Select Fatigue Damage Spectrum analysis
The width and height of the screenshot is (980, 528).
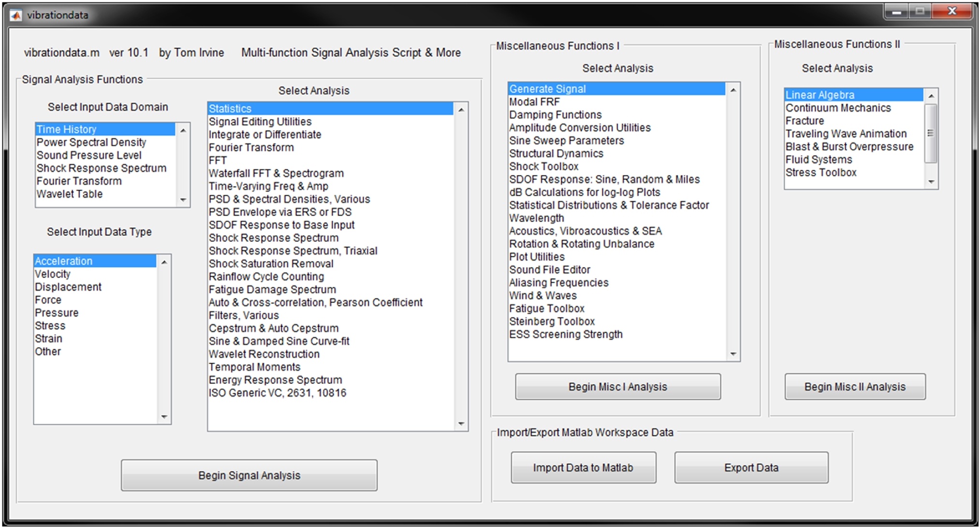pyautogui.click(x=272, y=289)
